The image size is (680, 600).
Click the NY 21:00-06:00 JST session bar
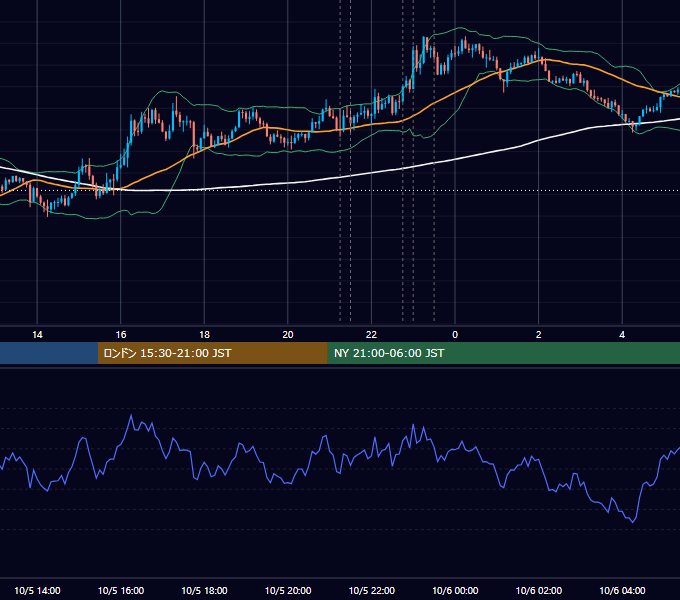pos(503,353)
